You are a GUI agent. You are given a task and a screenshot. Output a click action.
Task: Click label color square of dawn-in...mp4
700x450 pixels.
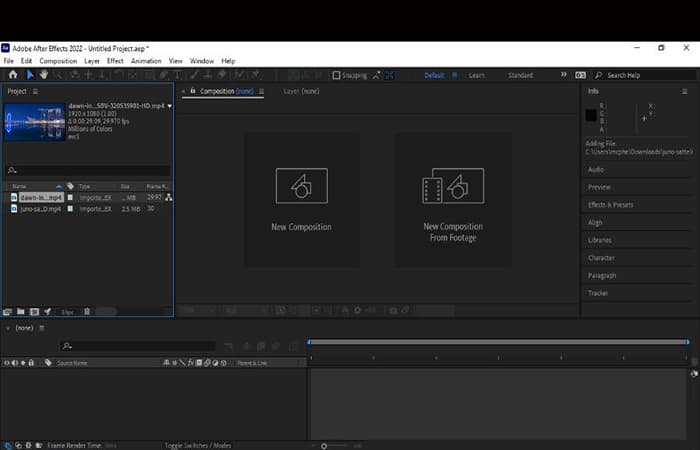[70, 197]
